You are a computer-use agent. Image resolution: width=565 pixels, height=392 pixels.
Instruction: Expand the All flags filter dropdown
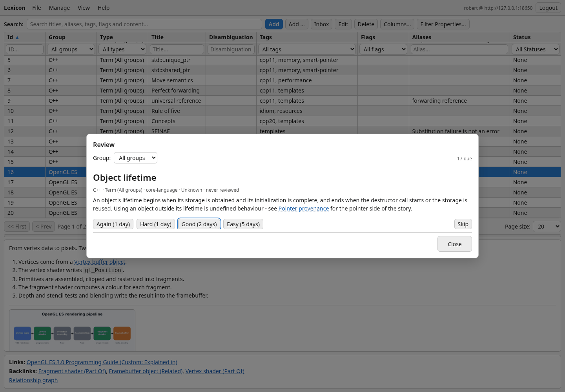pyautogui.click(x=383, y=49)
